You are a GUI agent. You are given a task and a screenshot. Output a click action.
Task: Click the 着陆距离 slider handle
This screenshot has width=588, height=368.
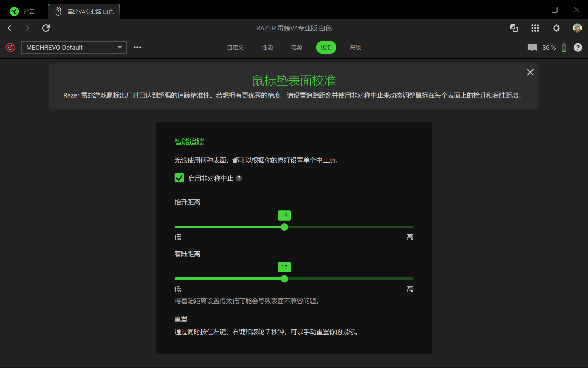(284, 279)
